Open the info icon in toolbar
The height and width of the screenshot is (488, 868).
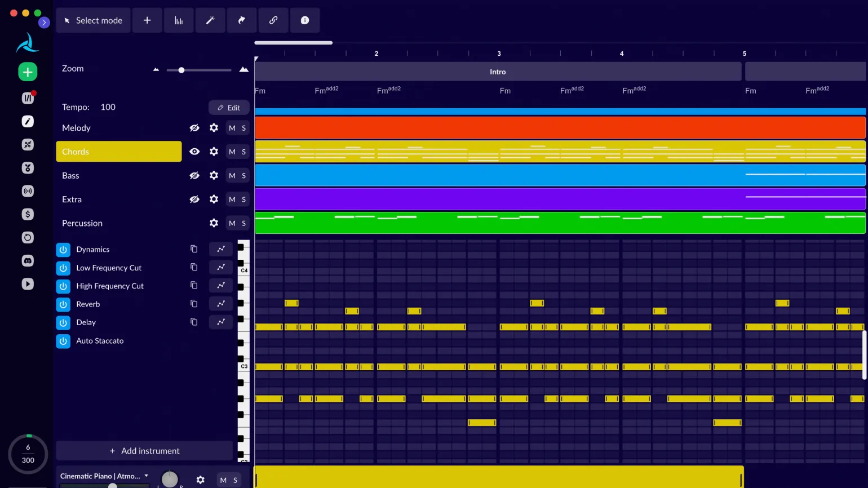[x=305, y=20]
